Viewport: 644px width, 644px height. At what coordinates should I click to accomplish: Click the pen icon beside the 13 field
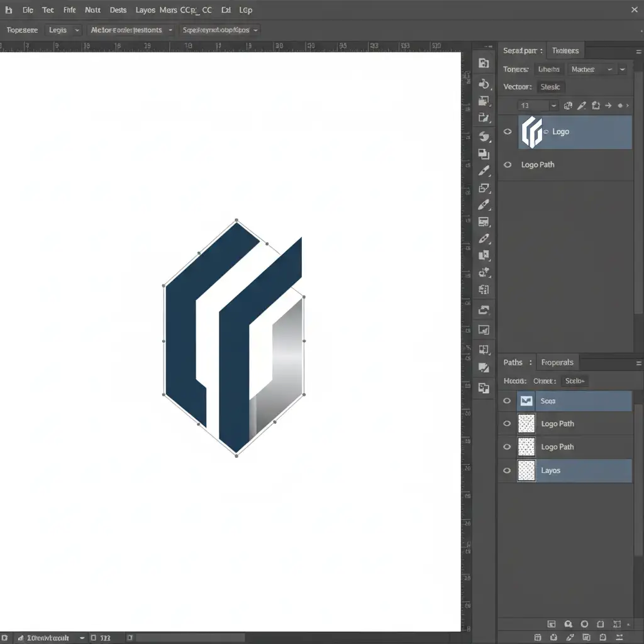[x=582, y=106]
